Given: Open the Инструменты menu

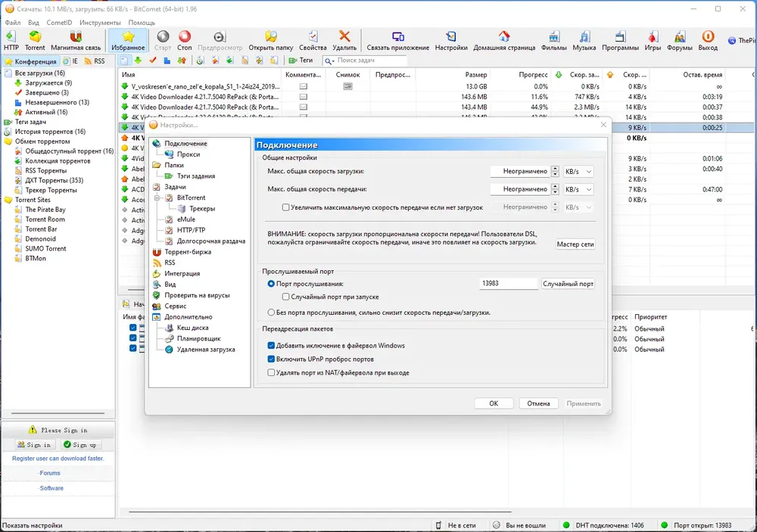Looking at the screenshot, I should [x=100, y=23].
